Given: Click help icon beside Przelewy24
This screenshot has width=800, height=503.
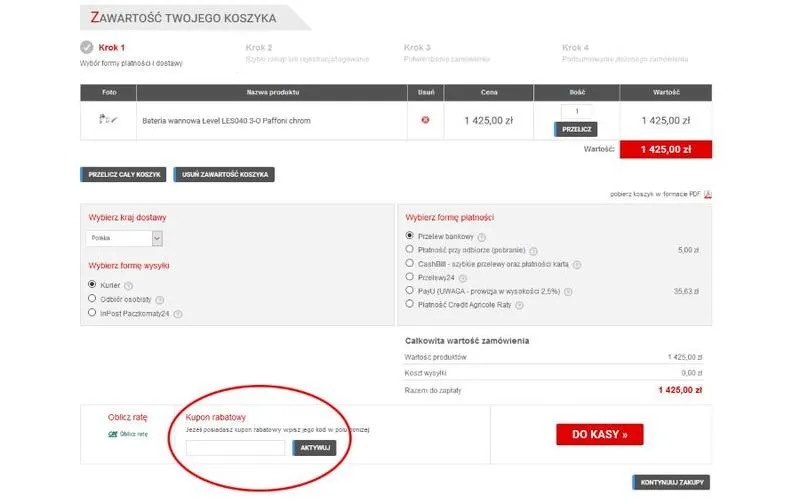Looking at the screenshot, I should 462,277.
